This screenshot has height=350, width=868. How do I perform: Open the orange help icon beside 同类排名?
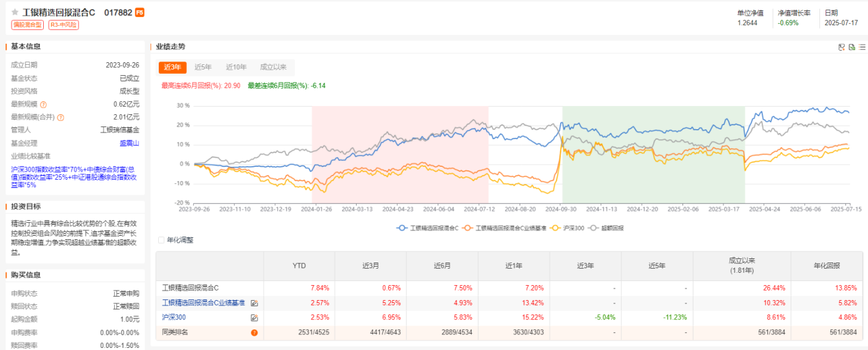254,333
